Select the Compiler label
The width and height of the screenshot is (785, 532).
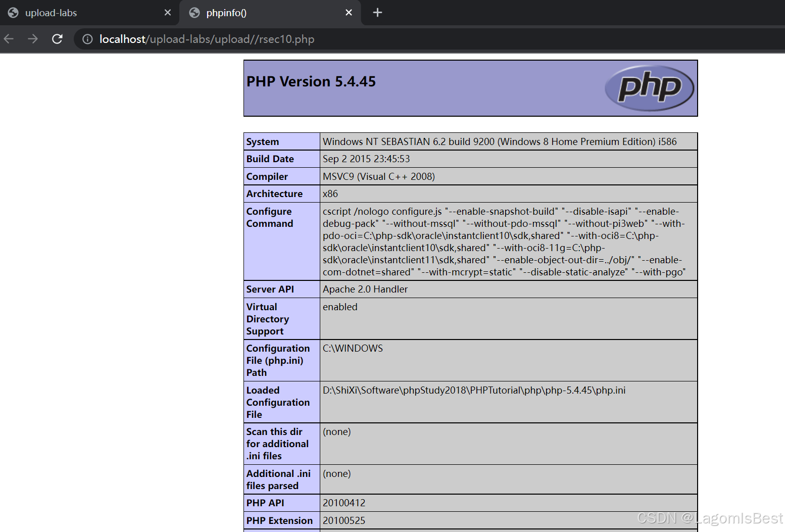267,177
